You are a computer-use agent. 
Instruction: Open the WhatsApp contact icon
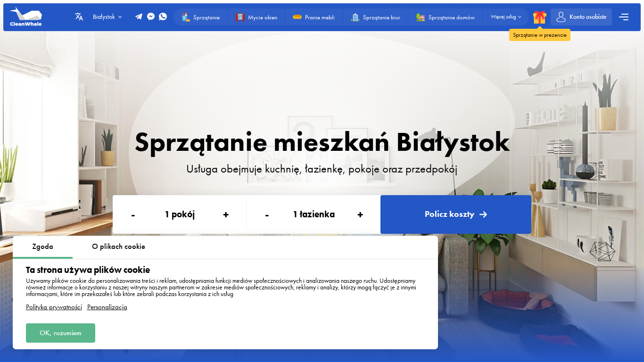tap(163, 16)
